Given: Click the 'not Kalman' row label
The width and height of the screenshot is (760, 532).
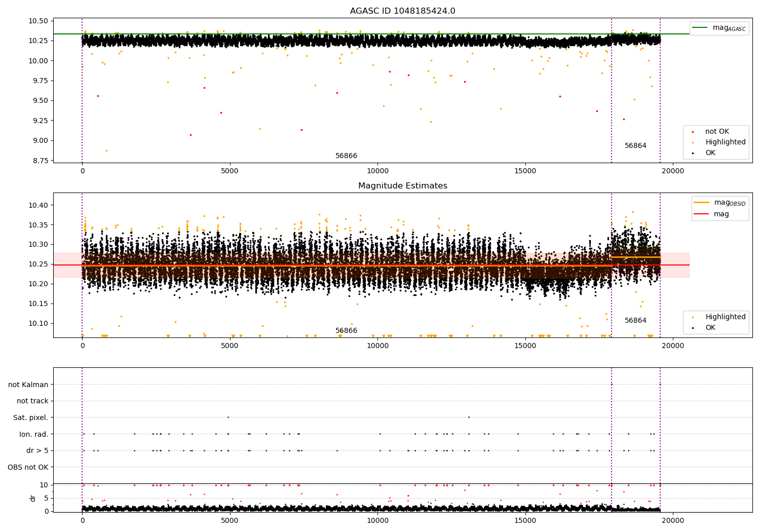Looking at the screenshot, I should [28, 385].
